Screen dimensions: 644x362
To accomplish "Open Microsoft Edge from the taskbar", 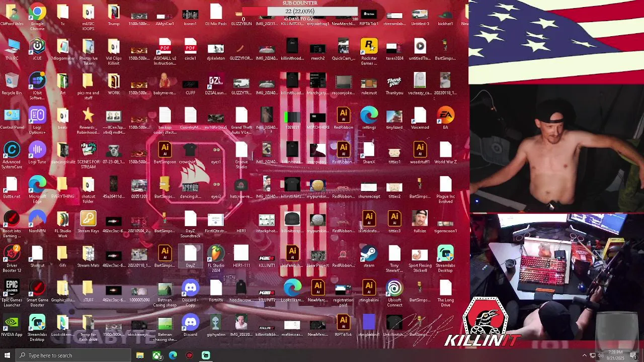I will pos(173,355).
